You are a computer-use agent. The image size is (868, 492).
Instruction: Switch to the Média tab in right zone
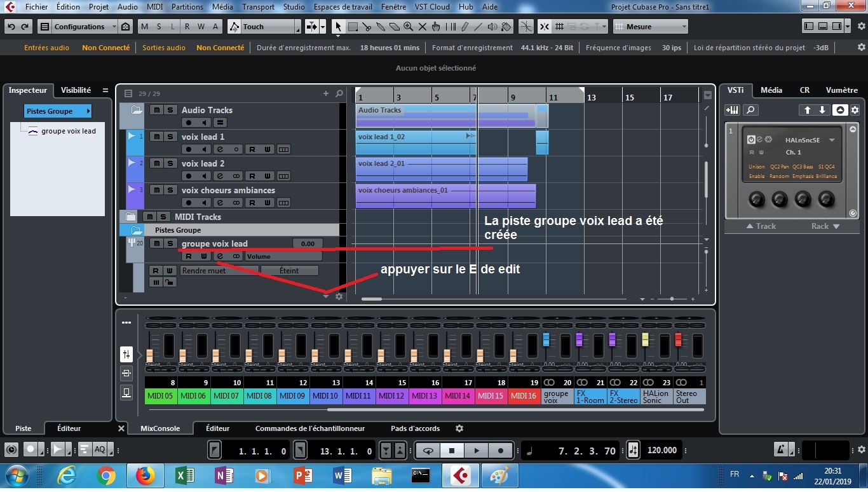[x=771, y=90]
